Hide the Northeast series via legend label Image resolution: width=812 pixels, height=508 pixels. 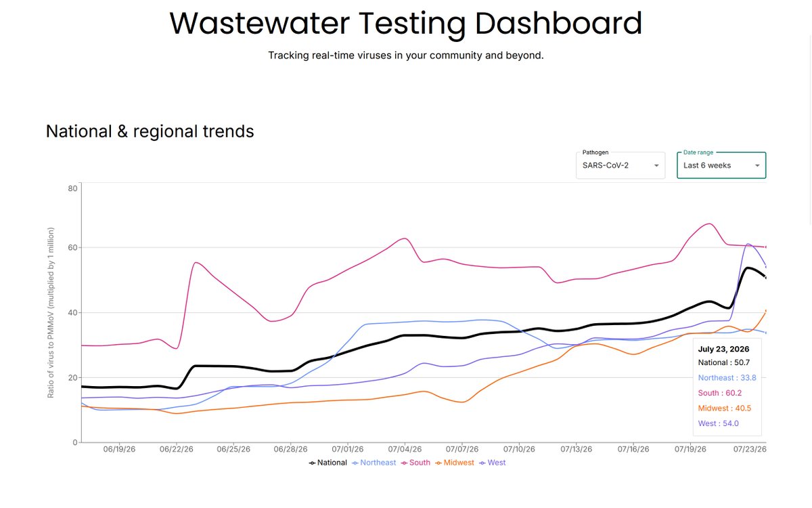pos(378,463)
